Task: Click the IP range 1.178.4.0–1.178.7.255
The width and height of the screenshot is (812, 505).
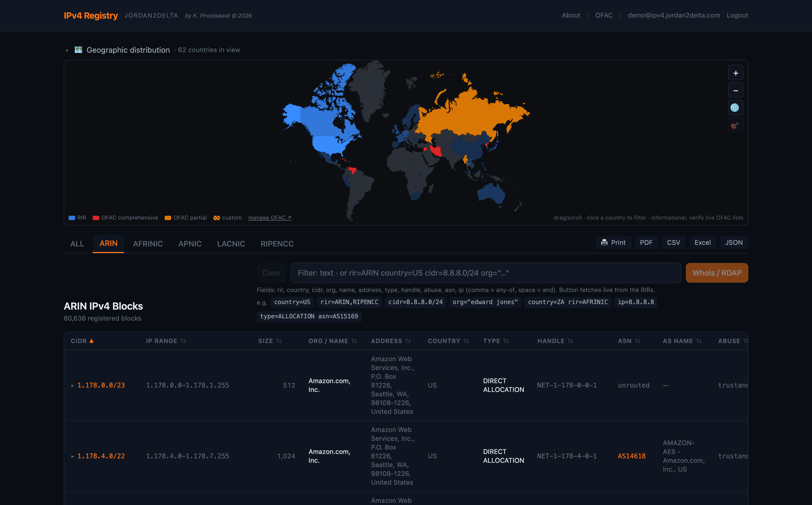Action: [x=188, y=456]
